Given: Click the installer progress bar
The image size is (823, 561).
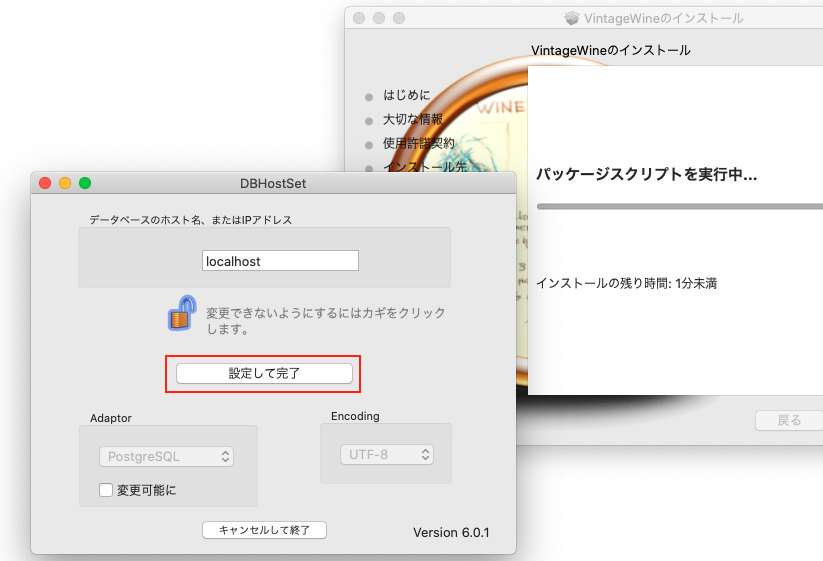Looking at the screenshot, I should click(680, 206).
